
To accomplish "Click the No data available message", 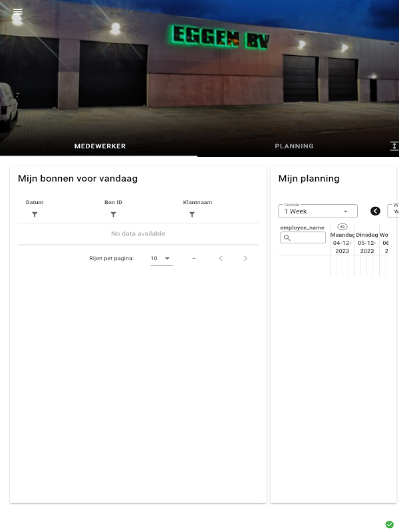I will coord(138,234).
